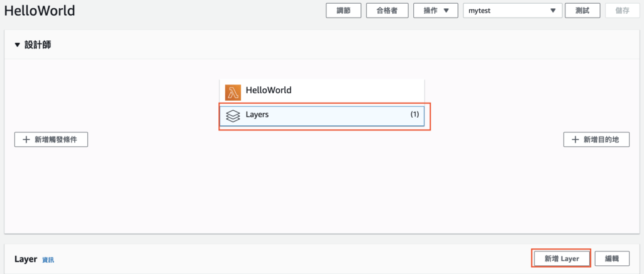
Task: Click the orange Lambda function icon
Action: [x=233, y=93]
